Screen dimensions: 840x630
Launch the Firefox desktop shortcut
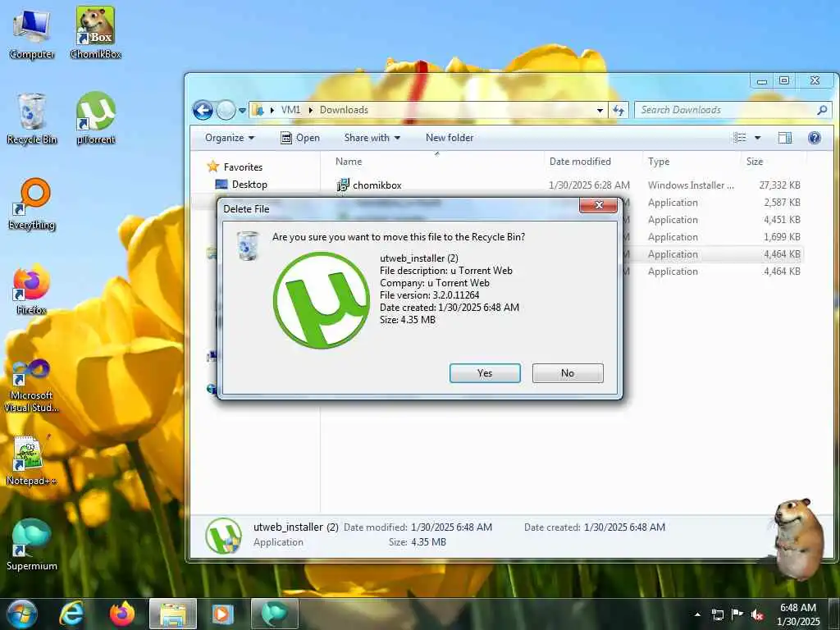(32, 290)
